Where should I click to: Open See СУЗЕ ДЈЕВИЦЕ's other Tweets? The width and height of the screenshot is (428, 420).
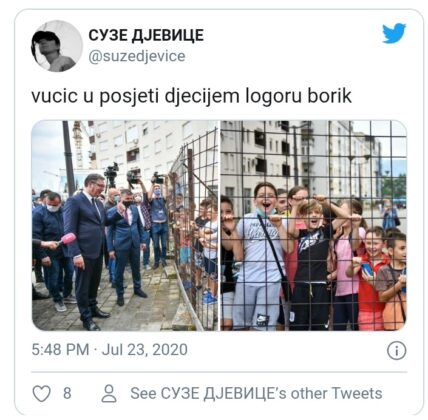coord(256,393)
